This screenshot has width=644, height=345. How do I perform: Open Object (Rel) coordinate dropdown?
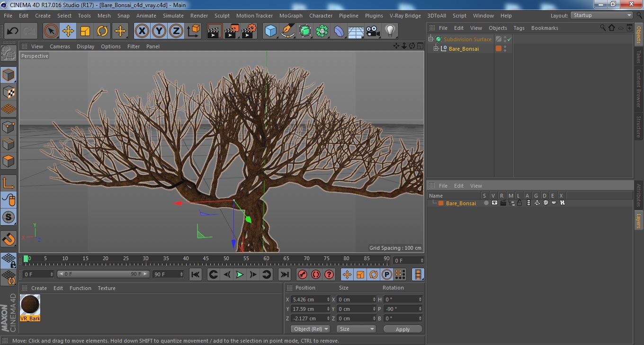(x=310, y=329)
